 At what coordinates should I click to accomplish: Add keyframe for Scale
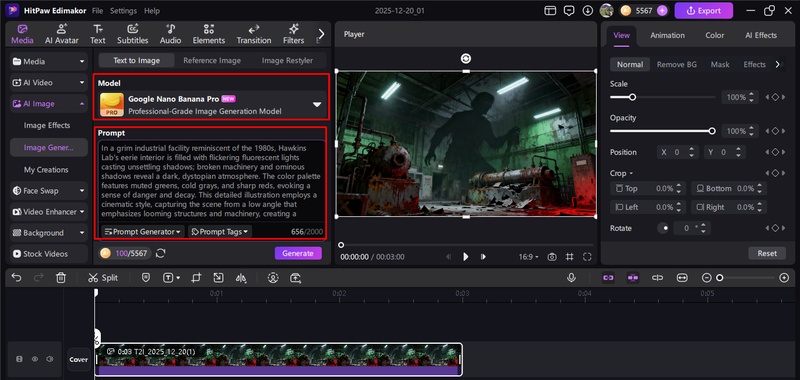[775, 97]
